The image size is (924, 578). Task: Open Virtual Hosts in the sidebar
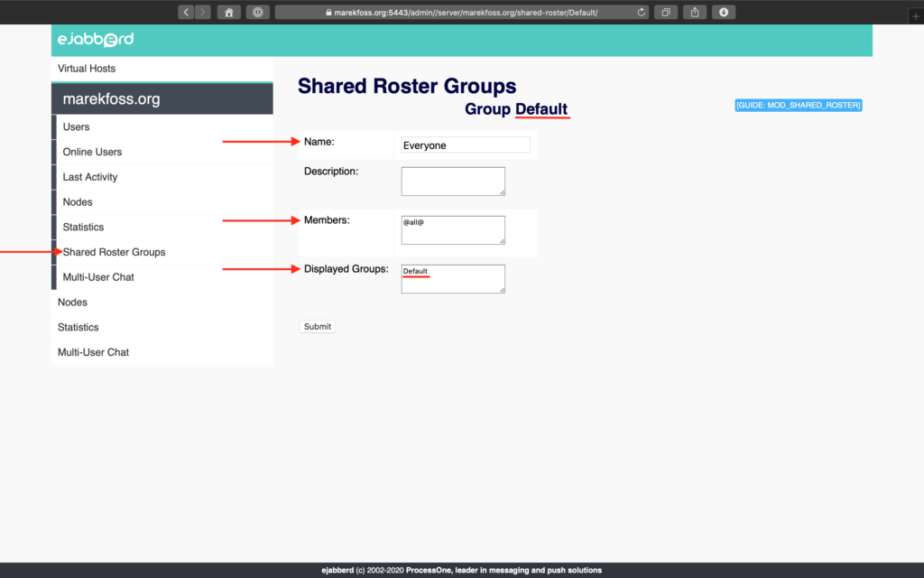tap(87, 69)
